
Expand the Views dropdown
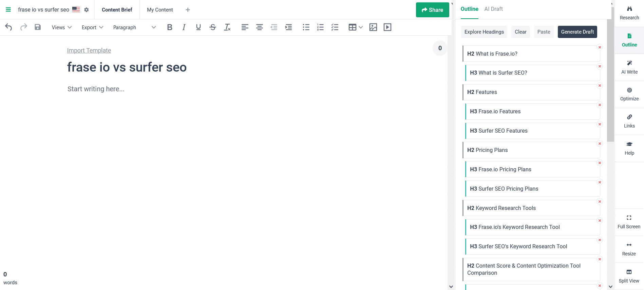[61, 27]
